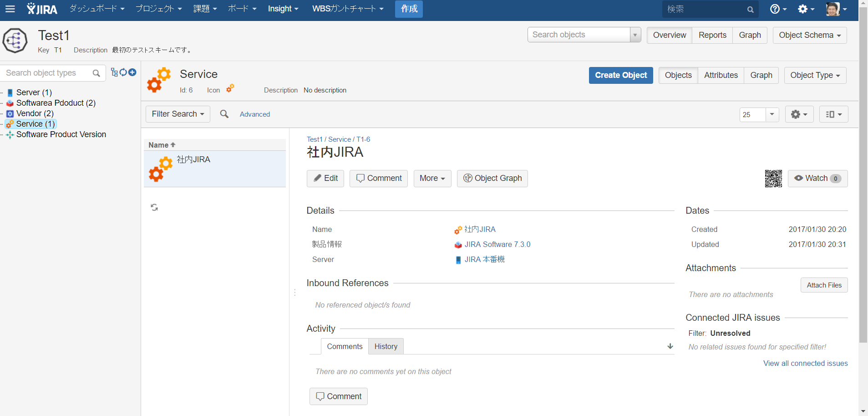The image size is (868, 416).
Task: Refresh the object type tree
Action: point(123,72)
